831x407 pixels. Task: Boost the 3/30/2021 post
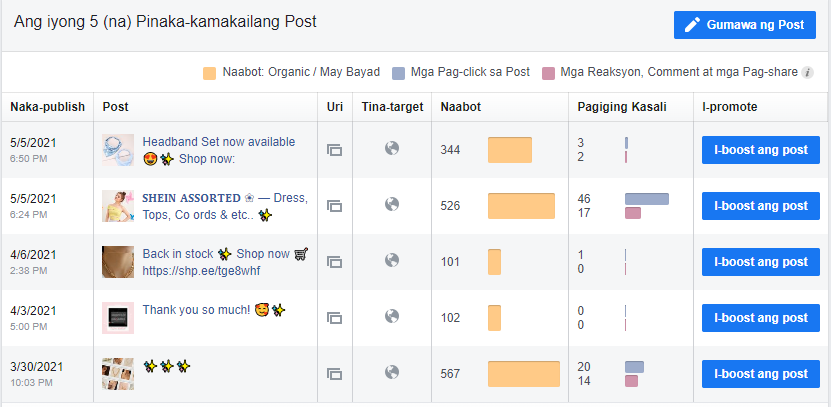point(761,374)
